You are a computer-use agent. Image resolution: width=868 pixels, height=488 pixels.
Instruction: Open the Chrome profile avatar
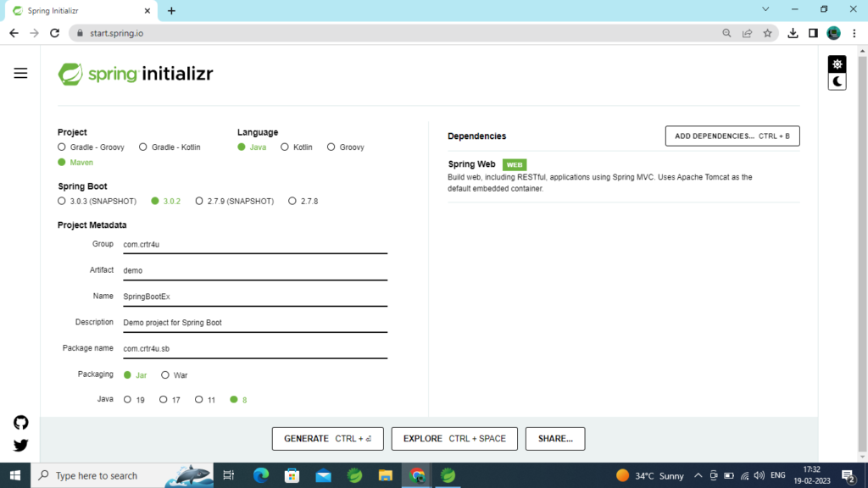(x=834, y=33)
